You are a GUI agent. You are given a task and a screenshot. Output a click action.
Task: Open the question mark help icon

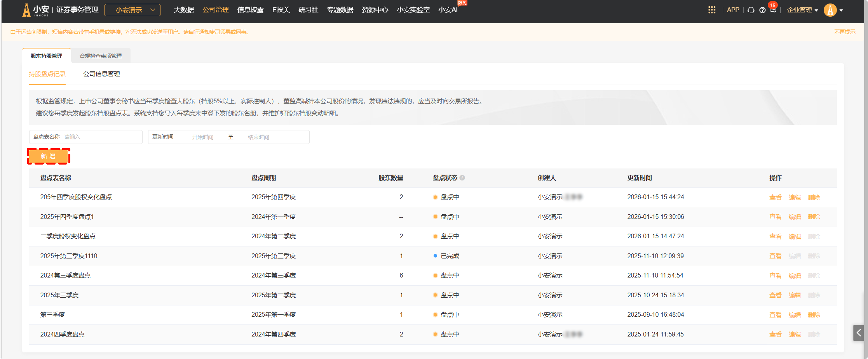tap(762, 10)
